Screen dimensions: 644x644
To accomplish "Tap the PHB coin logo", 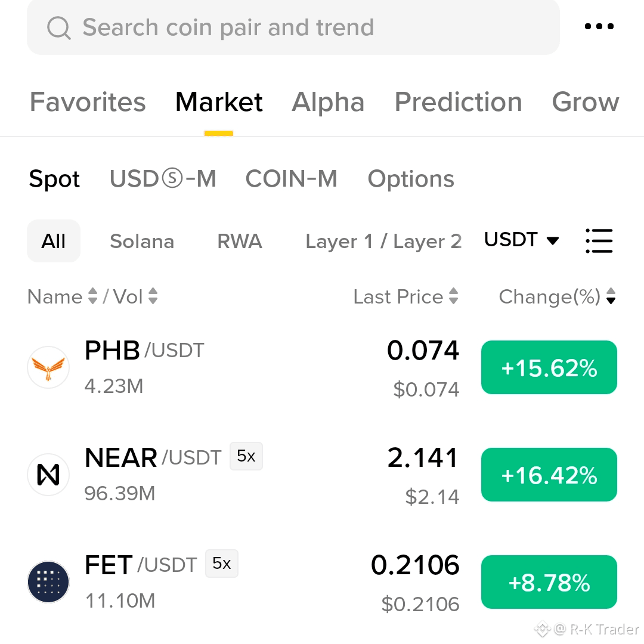I will (x=48, y=367).
